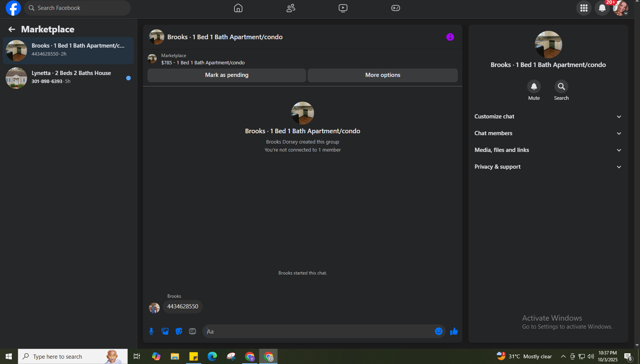Click 'Brooks Dorsey created this group' text
Screen dimensions: 640x364
click(303, 142)
